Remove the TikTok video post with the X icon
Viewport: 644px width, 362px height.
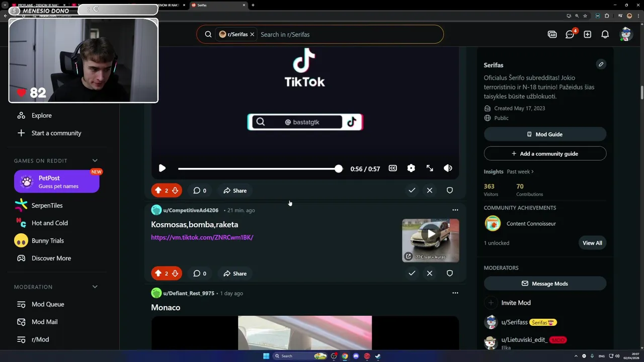pyautogui.click(x=430, y=191)
